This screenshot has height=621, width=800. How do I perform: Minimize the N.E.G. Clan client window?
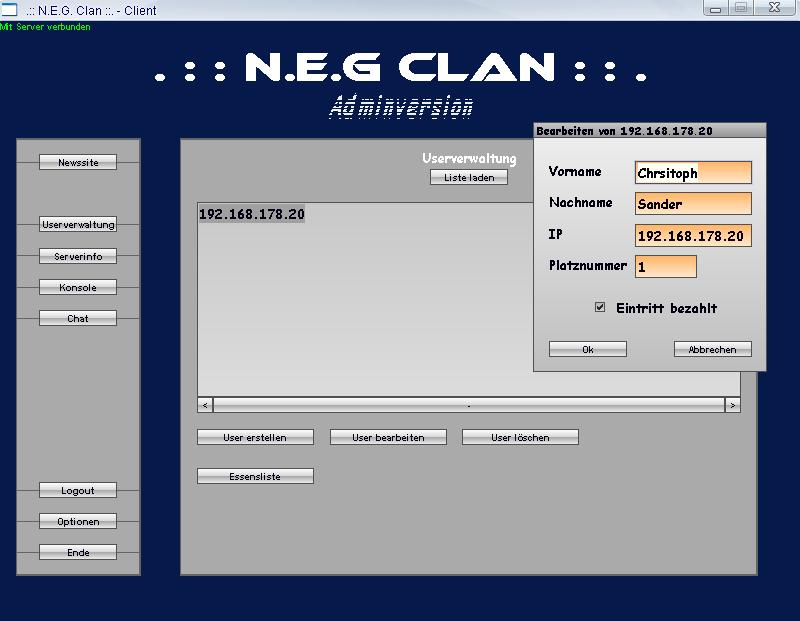pos(715,8)
